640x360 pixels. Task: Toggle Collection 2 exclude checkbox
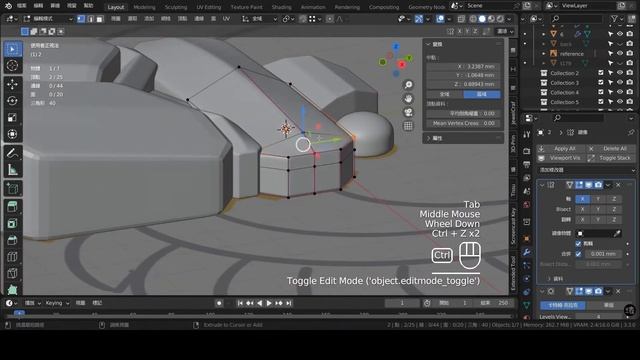tap(600, 73)
